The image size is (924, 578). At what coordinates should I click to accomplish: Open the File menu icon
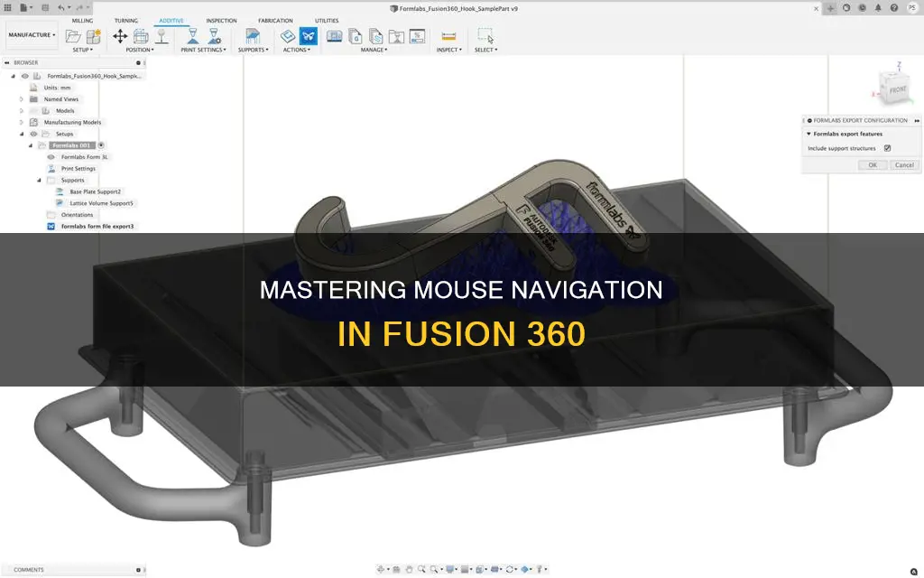24,8
